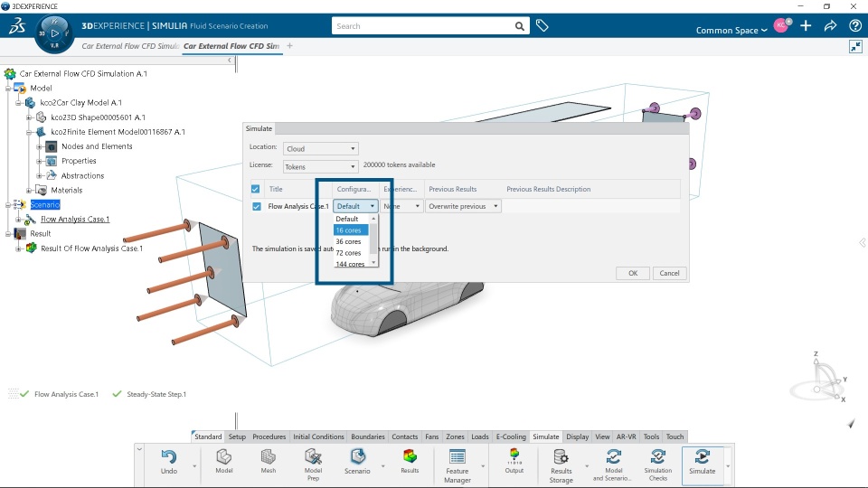The image size is (868, 488).
Task: Add a new tab with plus button
Action: click(x=289, y=46)
